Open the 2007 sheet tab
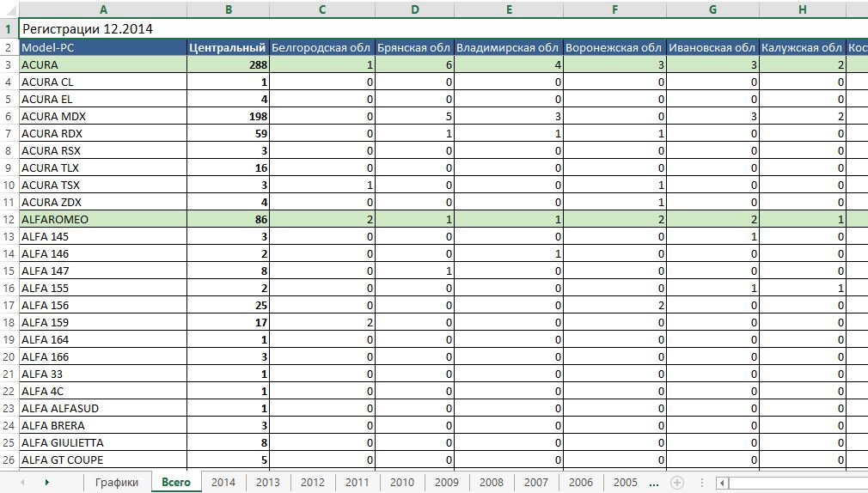The image size is (868, 493). [536, 482]
